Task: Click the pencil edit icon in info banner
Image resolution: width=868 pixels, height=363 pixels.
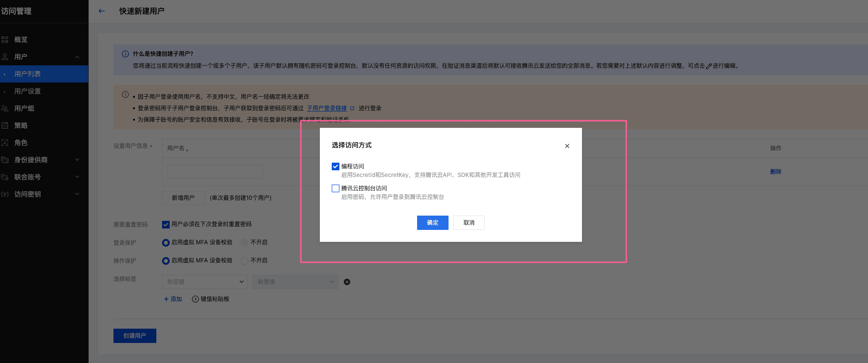Action: tap(708, 66)
